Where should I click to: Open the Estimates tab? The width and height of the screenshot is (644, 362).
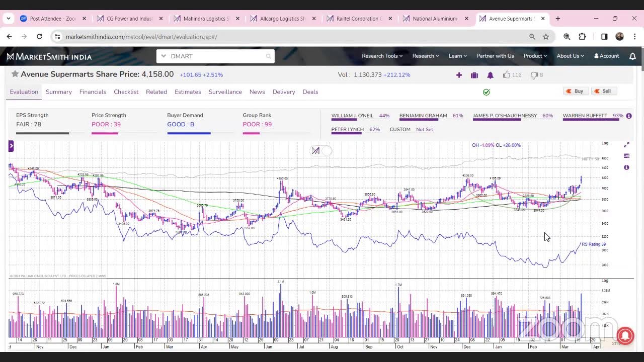[188, 92]
